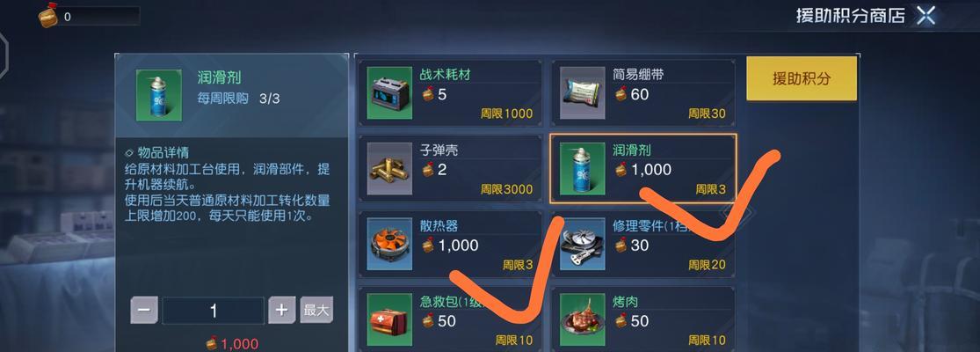Tap the points currency icon at top left
Image resolution: width=980 pixels, height=352 pixels.
point(48,15)
